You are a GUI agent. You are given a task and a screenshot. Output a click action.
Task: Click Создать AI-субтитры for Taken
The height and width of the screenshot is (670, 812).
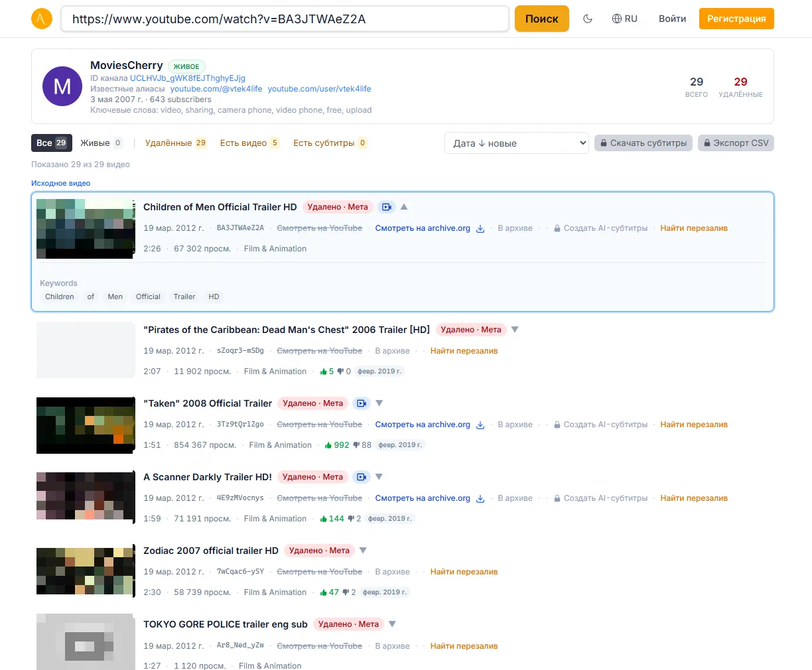tap(601, 425)
